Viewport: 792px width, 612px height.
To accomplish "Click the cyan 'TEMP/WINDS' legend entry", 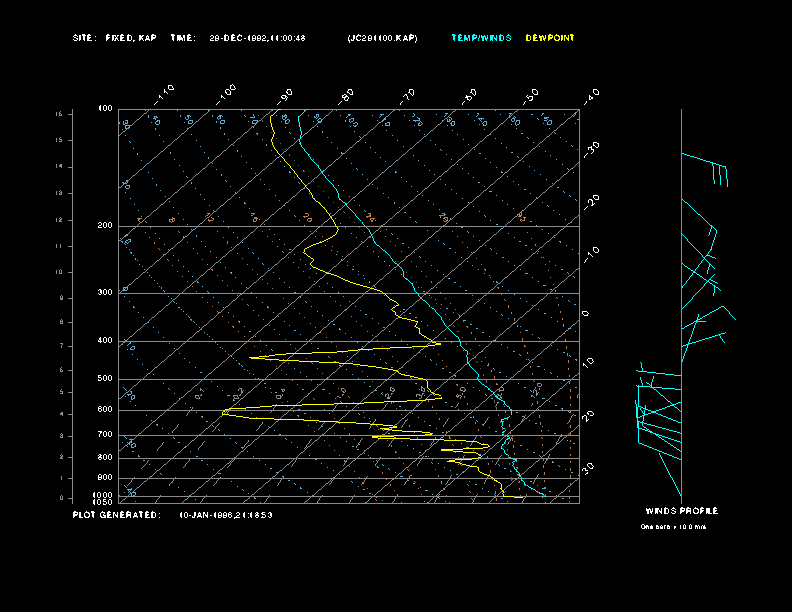I will (481, 38).
